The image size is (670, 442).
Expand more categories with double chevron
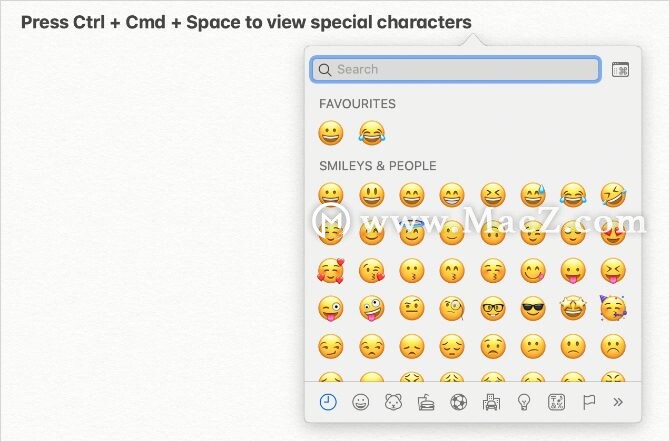(x=618, y=402)
